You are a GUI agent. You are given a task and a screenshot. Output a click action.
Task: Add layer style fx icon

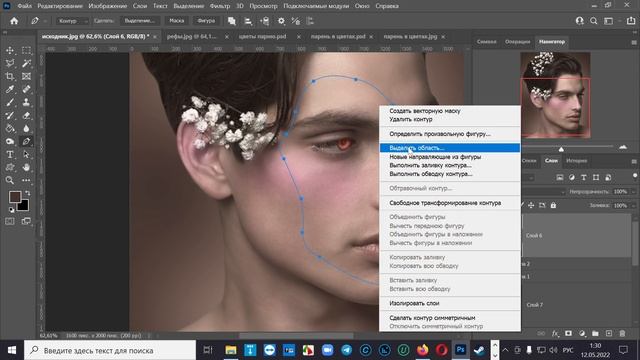(555, 333)
